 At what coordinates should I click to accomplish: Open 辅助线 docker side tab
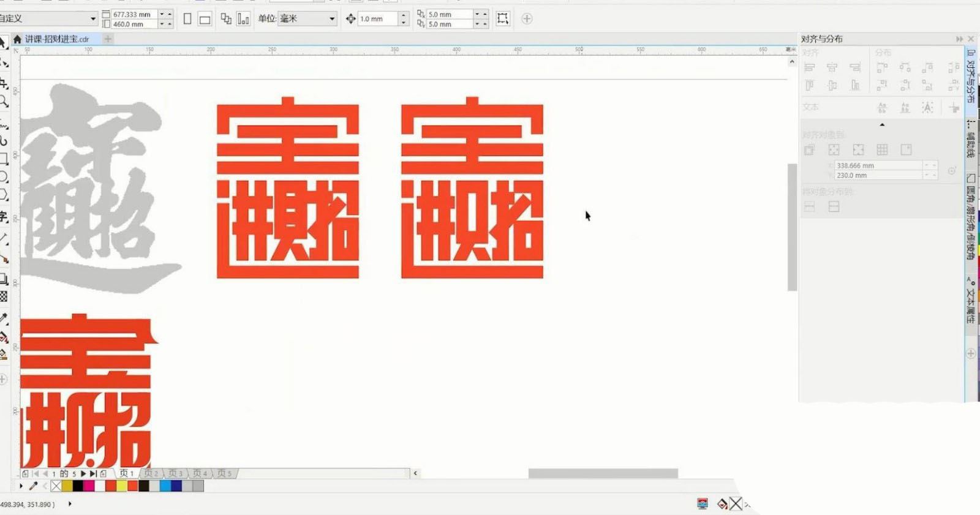(x=971, y=140)
